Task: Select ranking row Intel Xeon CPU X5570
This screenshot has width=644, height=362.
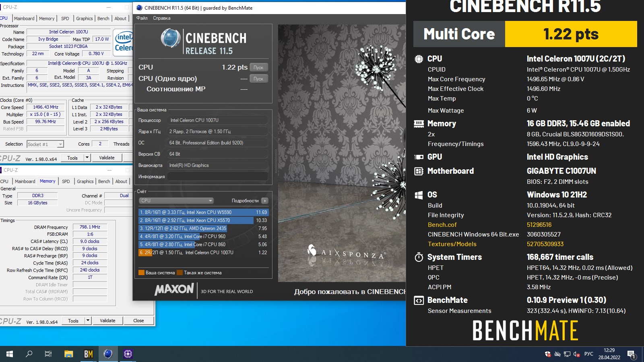Action: coord(203,220)
